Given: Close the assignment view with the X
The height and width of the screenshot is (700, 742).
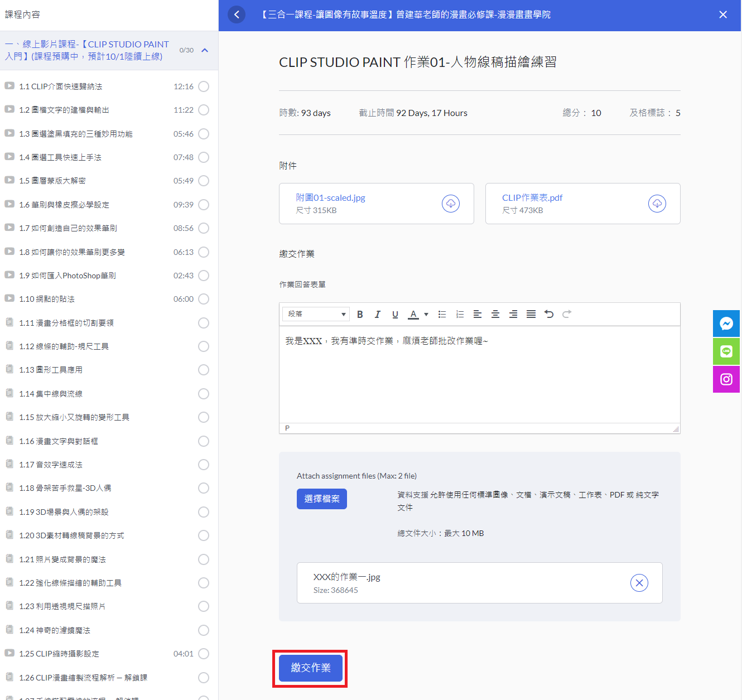Looking at the screenshot, I should (723, 15).
